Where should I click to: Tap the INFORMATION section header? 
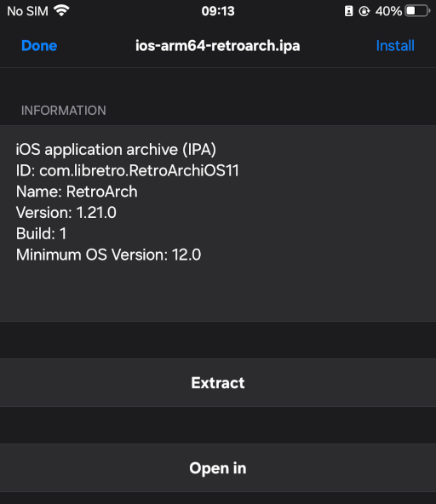pos(64,111)
